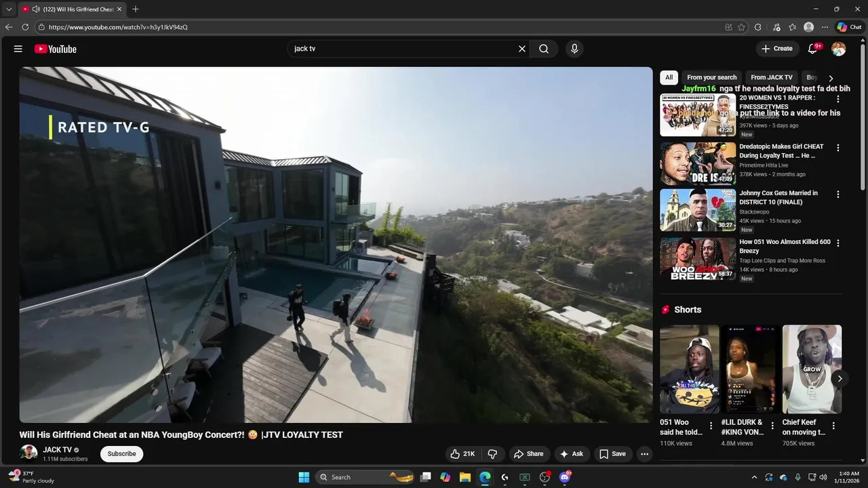Open 'Johnny Cox Gets Married' thumbnail
The width and height of the screenshot is (868, 488).
[x=698, y=210]
